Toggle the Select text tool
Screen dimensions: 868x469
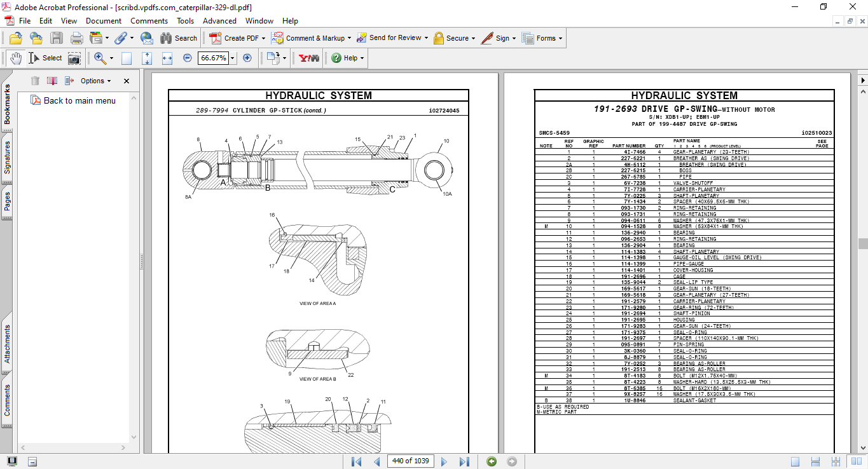(x=46, y=58)
